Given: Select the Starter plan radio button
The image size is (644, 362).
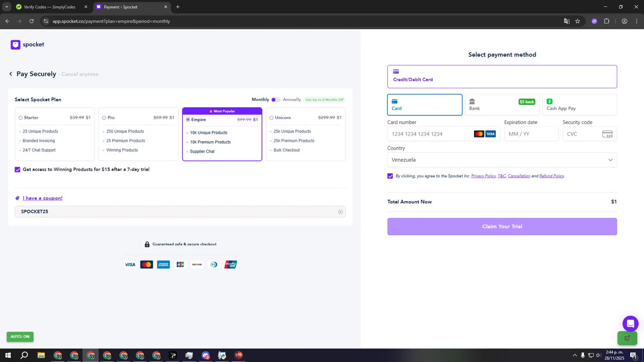Looking at the screenshot, I should coord(21,118).
